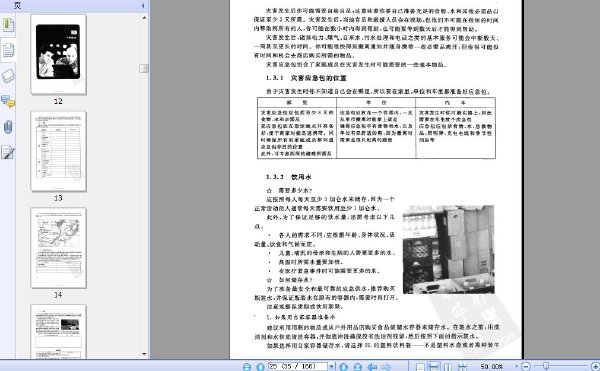Select the partially visible thumbnail below page 14
The height and width of the screenshot is (371, 600).
[x=59, y=332]
